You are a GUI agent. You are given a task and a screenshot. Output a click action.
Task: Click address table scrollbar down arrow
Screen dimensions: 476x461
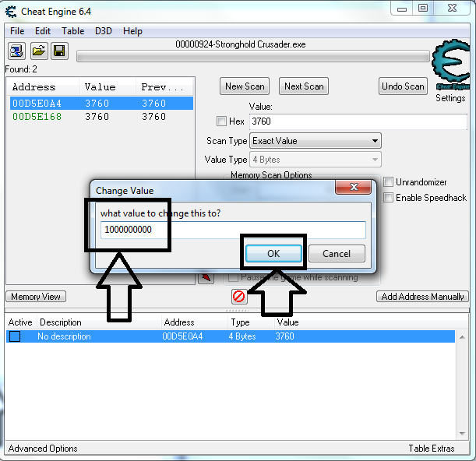tap(462, 434)
